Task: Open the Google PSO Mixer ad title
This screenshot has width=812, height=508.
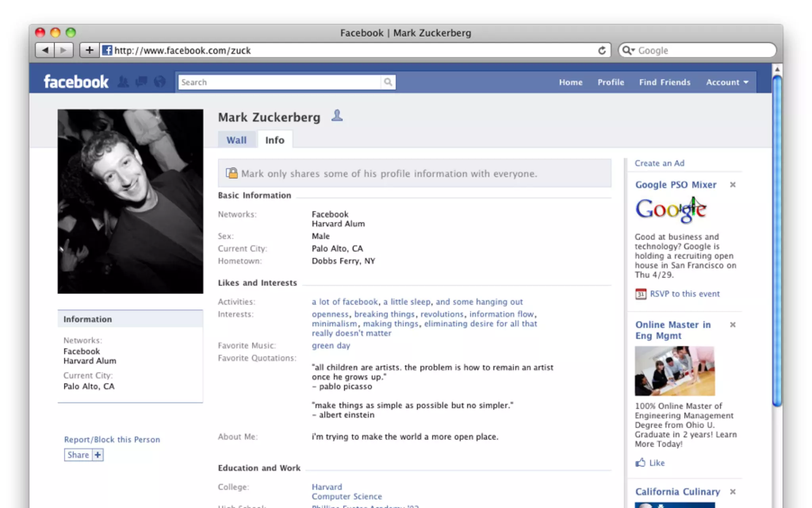Action: click(x=676, y=185)
